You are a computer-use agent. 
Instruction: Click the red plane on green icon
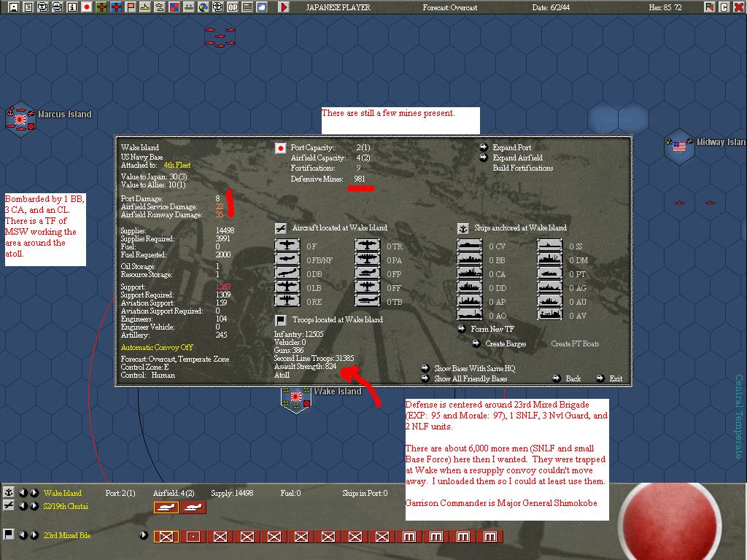pyautogui.click(x=101, y=7)
